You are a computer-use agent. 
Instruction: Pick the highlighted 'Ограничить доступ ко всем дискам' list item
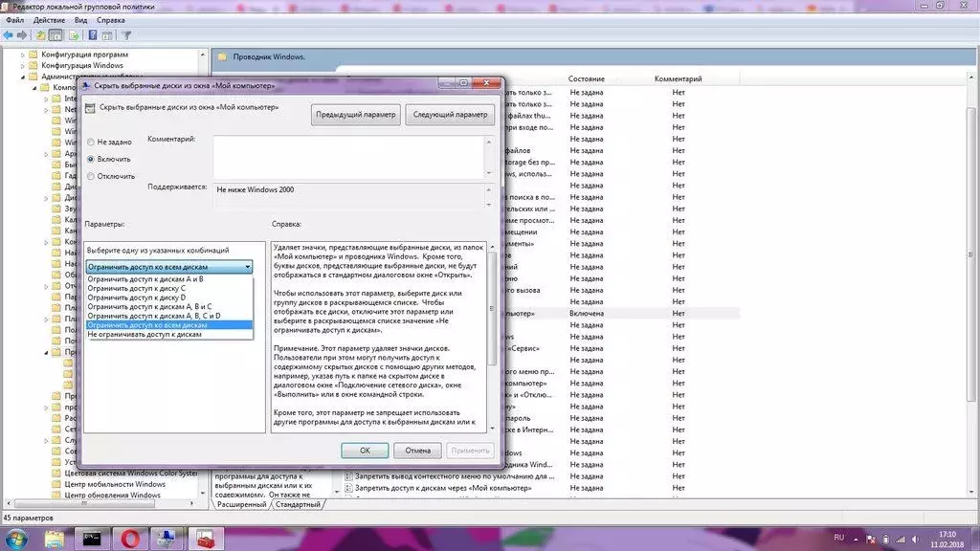[x=168, y=325]
